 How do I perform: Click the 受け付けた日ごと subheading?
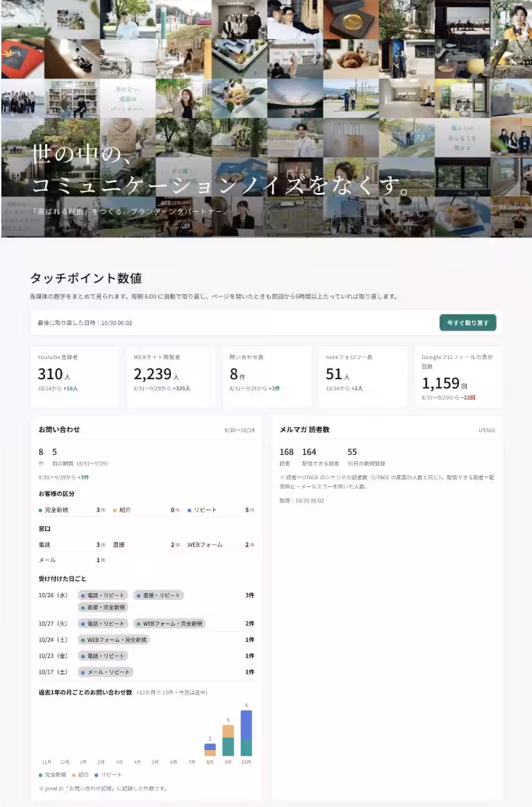tap(63, 579)
